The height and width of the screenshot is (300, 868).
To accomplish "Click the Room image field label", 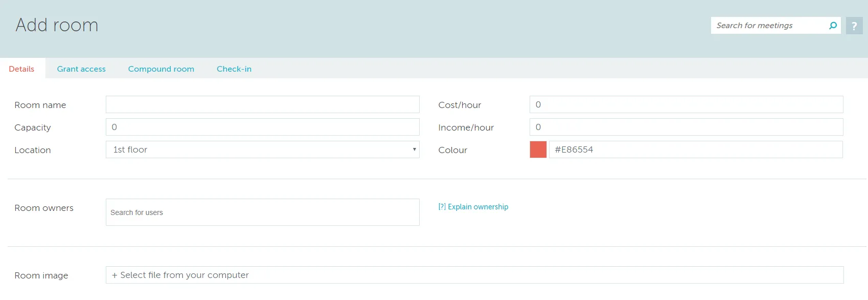I will click(x=41, y=275).
